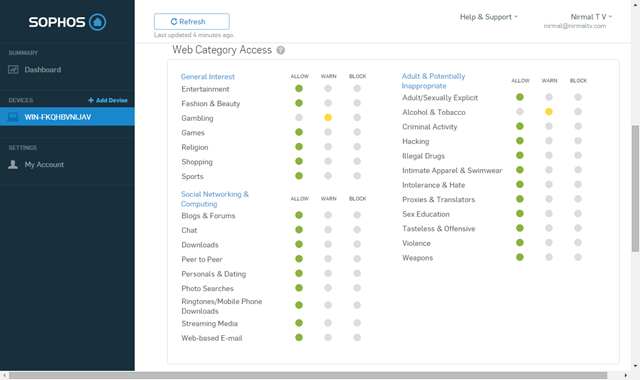Viewport: 640px width, 380px height.
Task: Click the vertical scrollbar thumb
Action: 636,189
